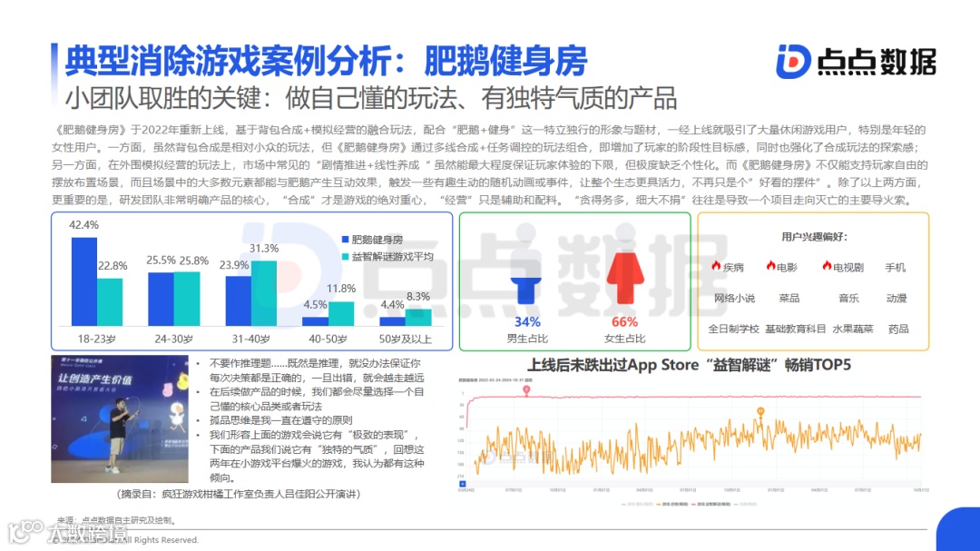Click the 孤品思维 bullet point
The image size is (980, 551).
click(x=280, y=420)
